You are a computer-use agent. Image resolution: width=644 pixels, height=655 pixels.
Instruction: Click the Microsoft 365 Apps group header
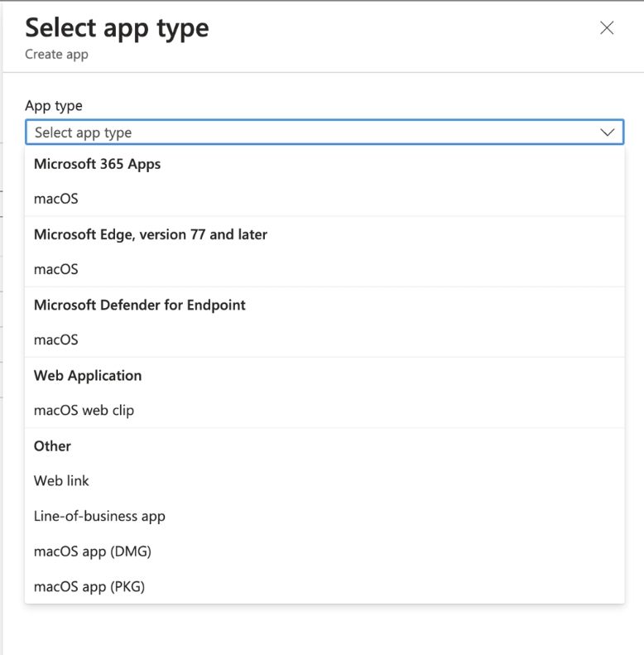[98, 164]
